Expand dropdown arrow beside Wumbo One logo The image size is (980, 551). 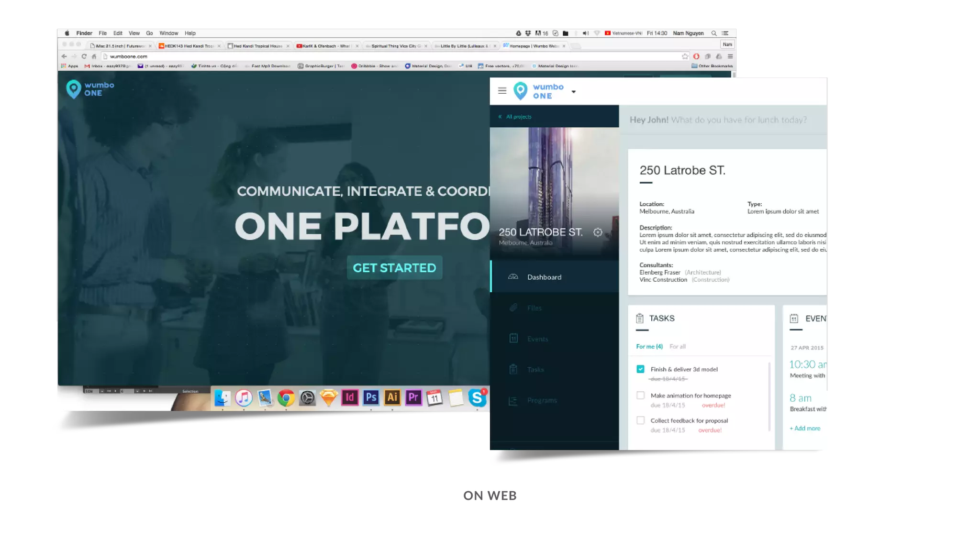(x=573, y=92)
